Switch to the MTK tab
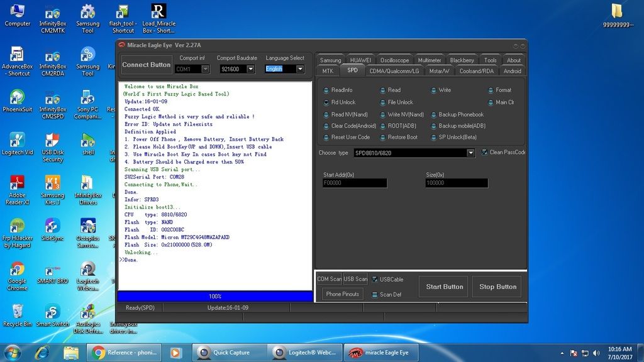644x362 pixels. [x=328, y=71]
